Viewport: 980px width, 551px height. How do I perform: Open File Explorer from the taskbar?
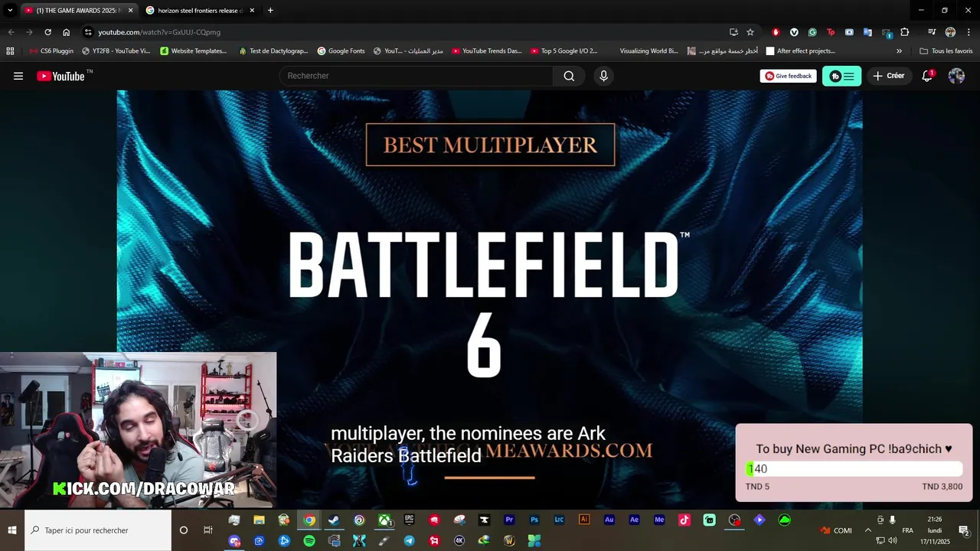point(259,520)
